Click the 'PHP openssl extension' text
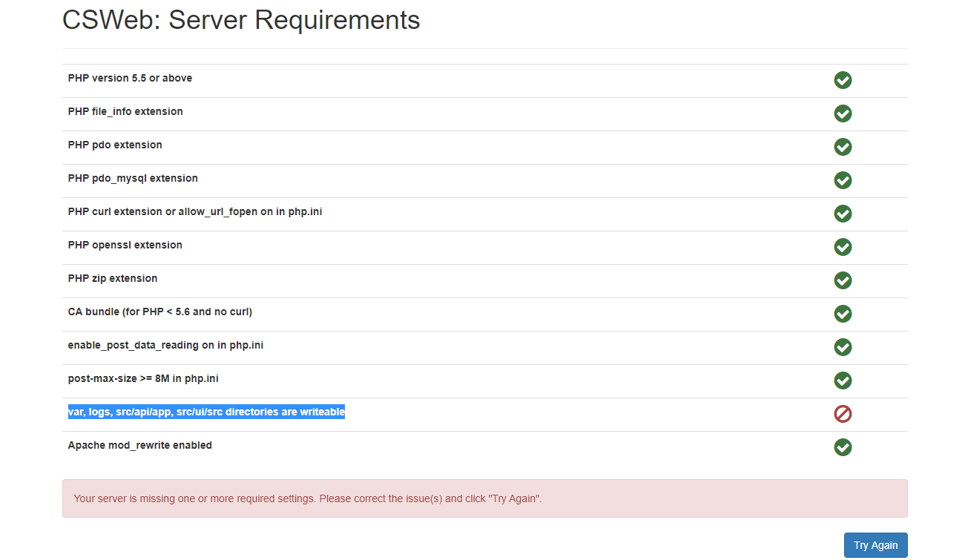The height and width of the screenshot is (560, 965). click(x=125, y=245)
